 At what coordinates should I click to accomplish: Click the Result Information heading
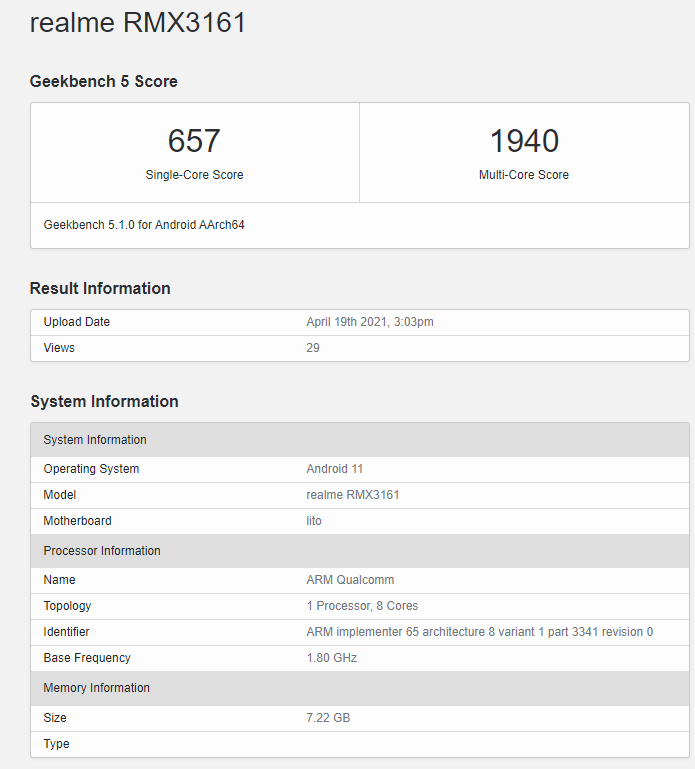tap(100, 288)
